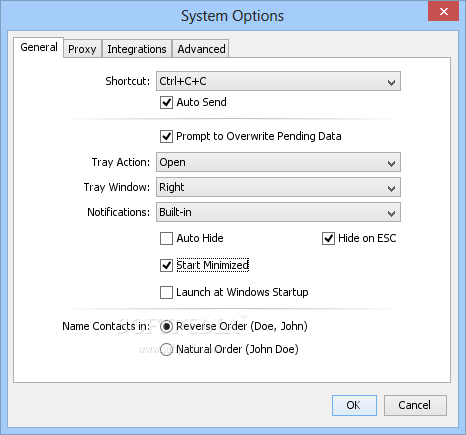This screenshot has width=466, height=435.
Task: Select the General tab
Action: 39,47
